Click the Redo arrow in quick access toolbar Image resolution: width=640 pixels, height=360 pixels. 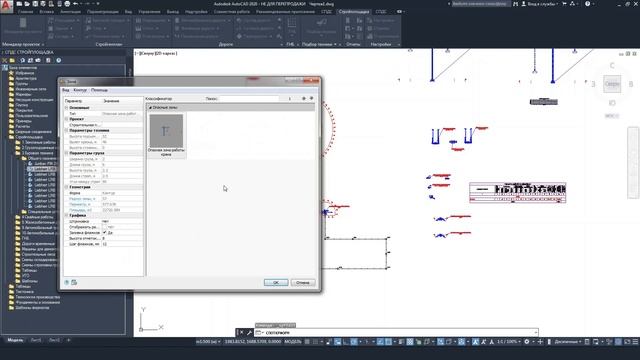(x=87, y=4)
